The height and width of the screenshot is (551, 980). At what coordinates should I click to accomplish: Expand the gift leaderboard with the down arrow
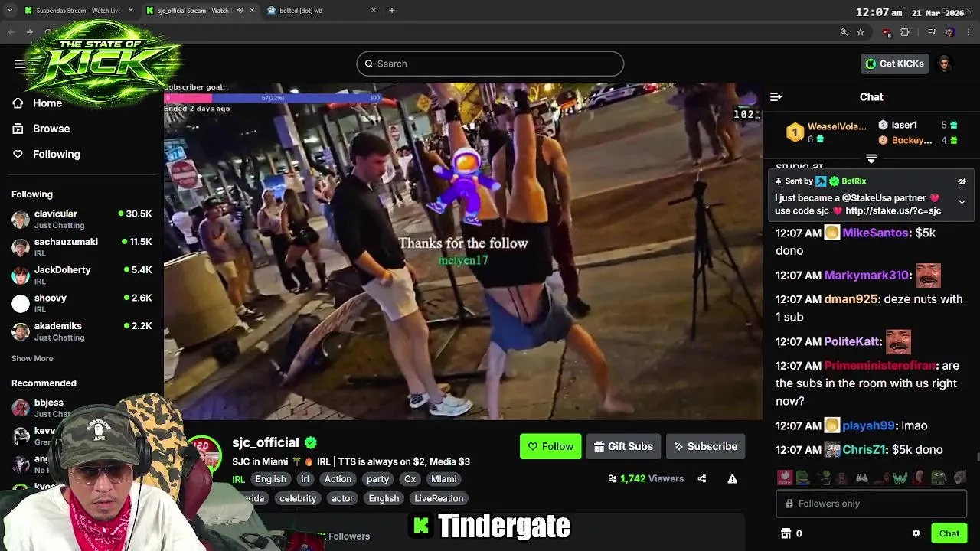pyautogui.click(x=871, y=158)
